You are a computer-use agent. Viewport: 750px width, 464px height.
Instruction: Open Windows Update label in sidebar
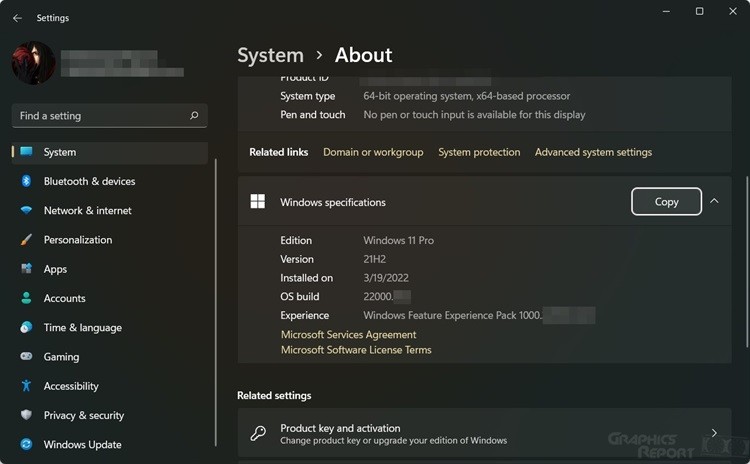82,445
